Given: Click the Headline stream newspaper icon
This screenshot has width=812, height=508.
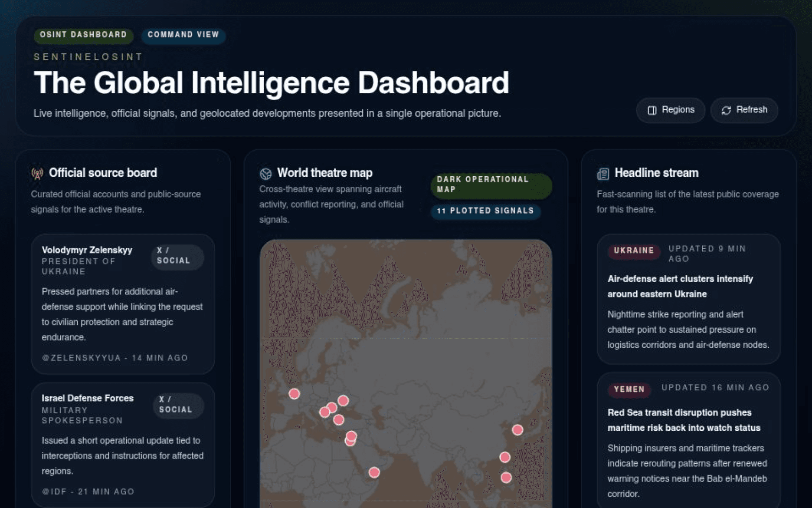Looking at the screenshot, I should point(603,174).
